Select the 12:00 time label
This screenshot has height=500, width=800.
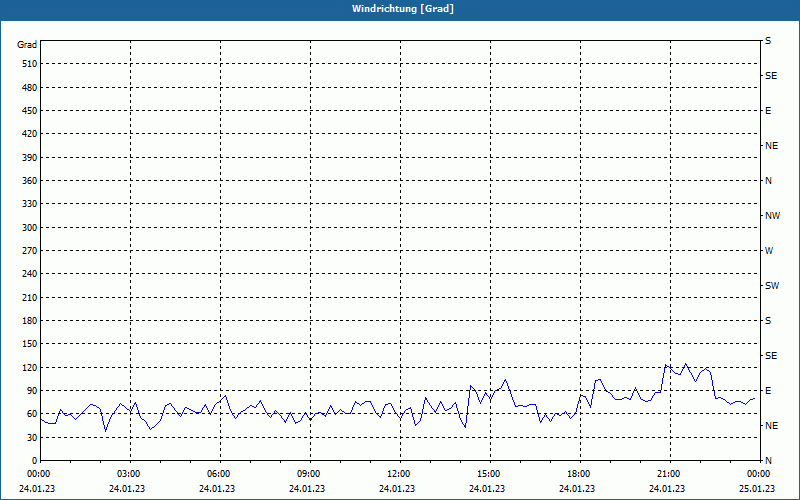tap(398, 474)
